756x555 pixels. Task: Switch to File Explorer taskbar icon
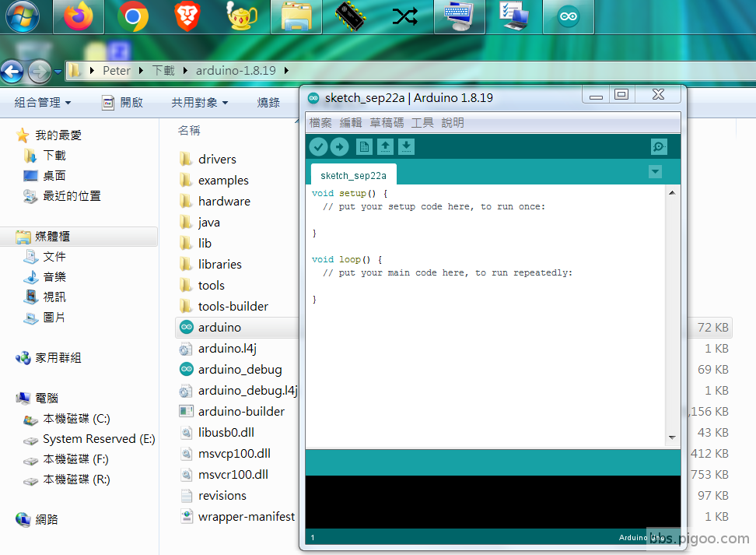pos(296,17)
